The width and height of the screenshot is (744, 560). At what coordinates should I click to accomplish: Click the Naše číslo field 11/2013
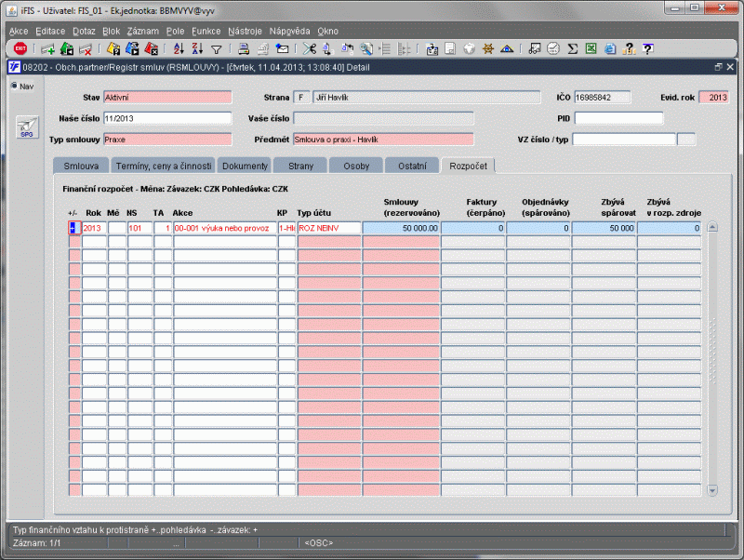[167, 118]
